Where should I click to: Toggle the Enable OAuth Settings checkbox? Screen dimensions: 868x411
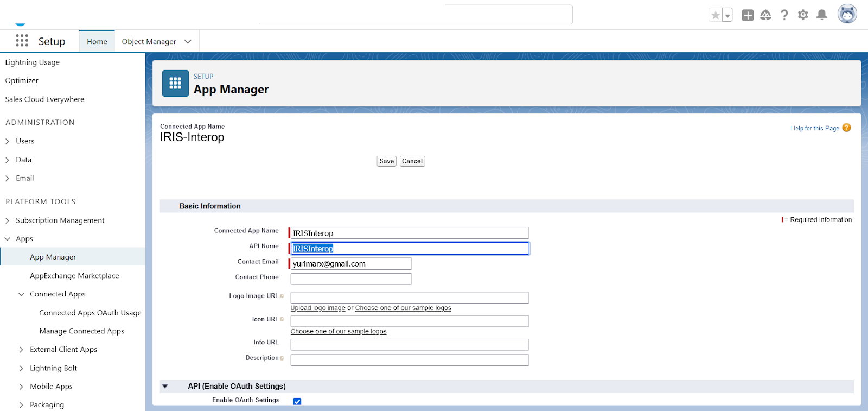(297, 401)
